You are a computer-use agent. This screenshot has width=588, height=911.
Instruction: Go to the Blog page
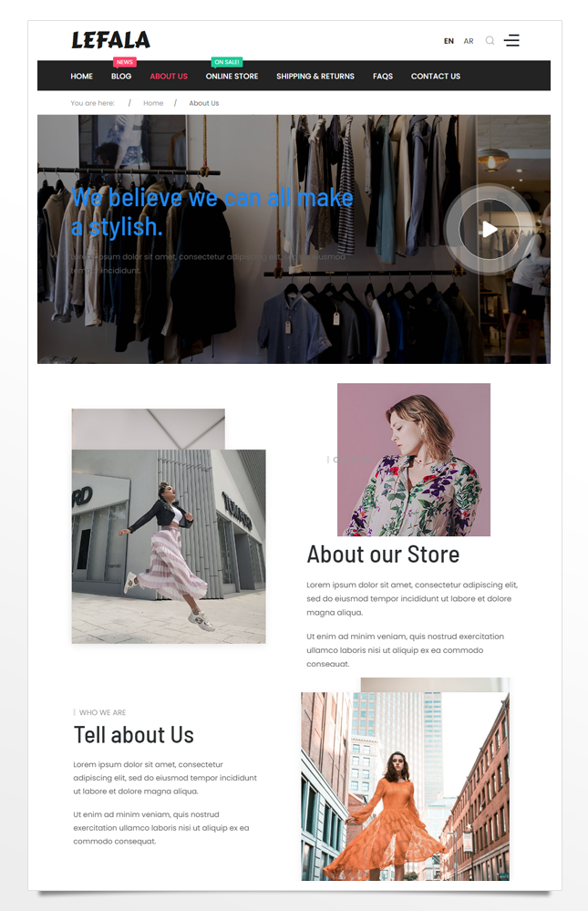(121, 76)
